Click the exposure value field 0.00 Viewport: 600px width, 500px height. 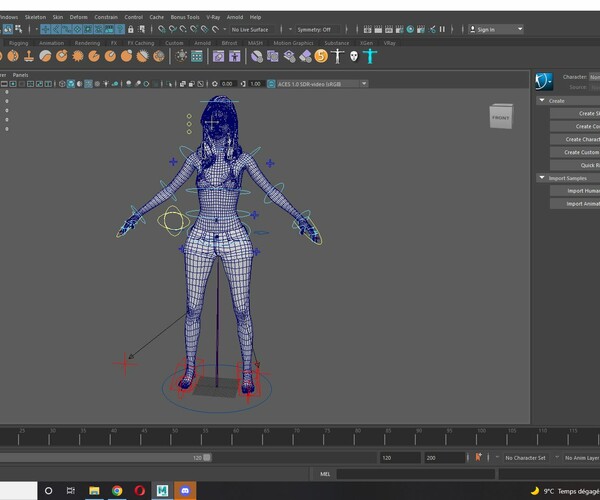click(227, 84)
